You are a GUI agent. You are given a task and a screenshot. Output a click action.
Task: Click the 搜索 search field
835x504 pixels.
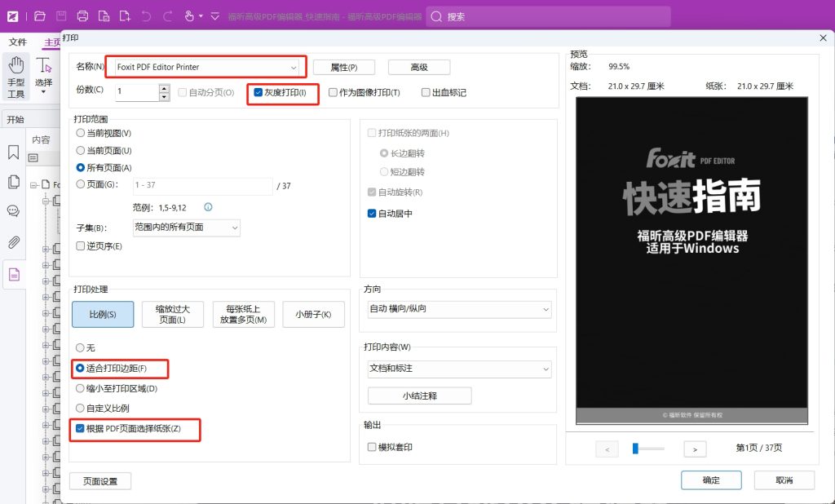click(548, 16)
